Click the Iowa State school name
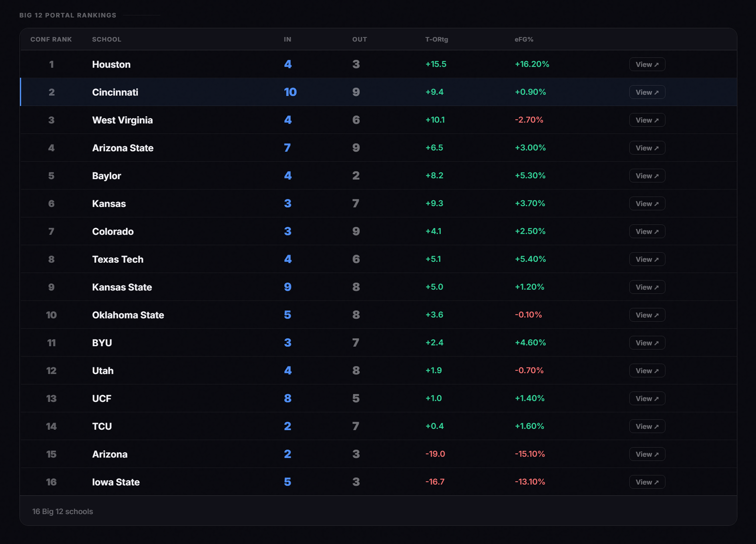This screenshot has width=756, height=544. pos(116,482)
